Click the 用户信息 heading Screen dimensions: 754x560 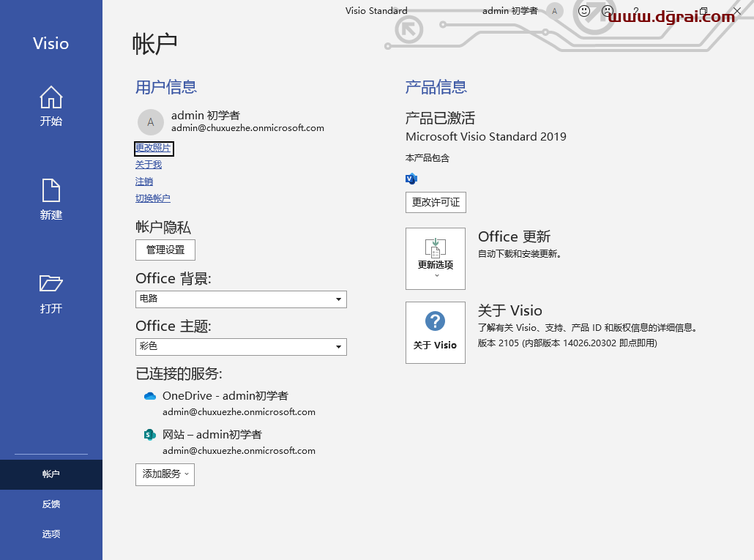pos(166,87)
